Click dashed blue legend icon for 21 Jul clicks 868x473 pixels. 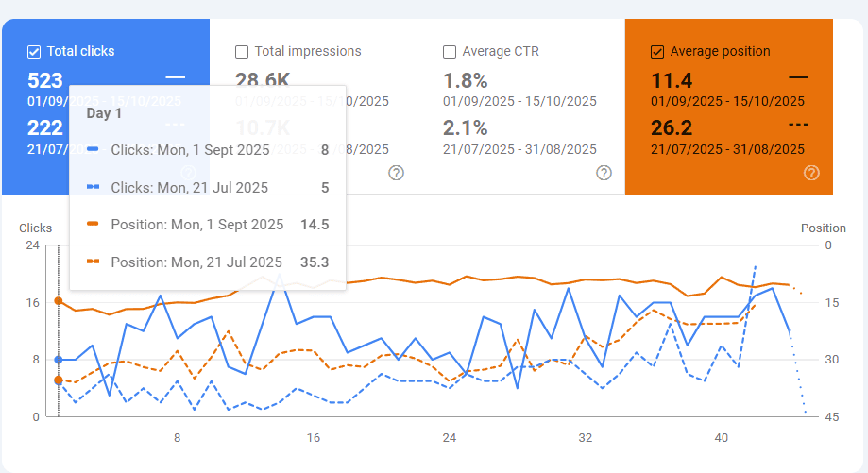tap(93, 187)
